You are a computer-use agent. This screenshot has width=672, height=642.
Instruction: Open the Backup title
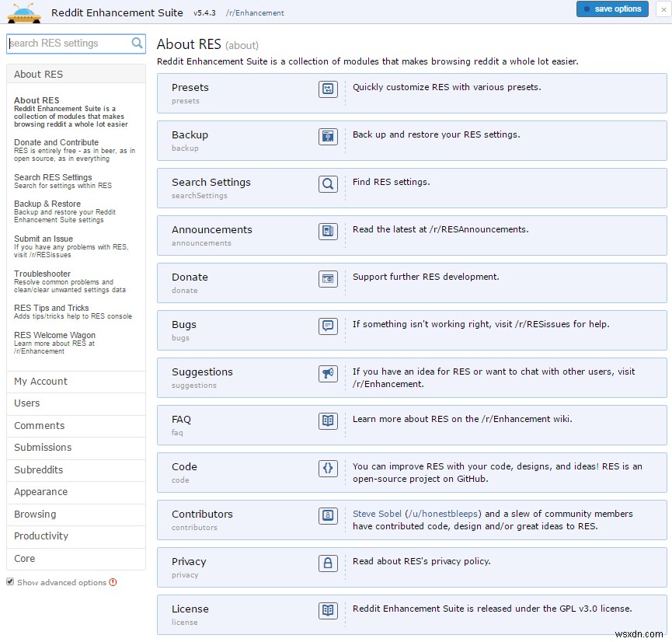point(190,134)
